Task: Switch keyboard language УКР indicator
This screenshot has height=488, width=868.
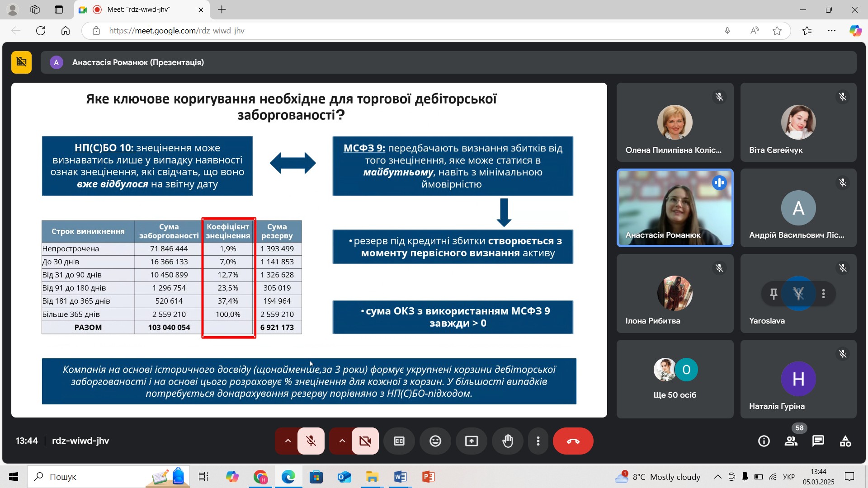Action: click(x=789, y=477)
